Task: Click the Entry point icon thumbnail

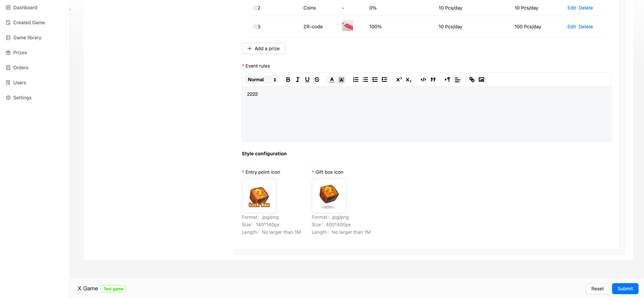Action: click(259, 196)
